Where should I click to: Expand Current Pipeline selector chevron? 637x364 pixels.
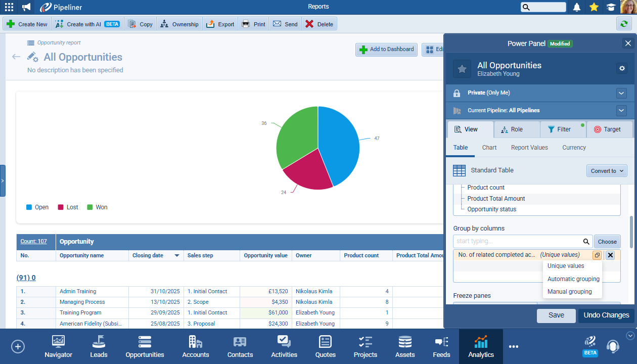pyautogui.click(x=622, y=110)
